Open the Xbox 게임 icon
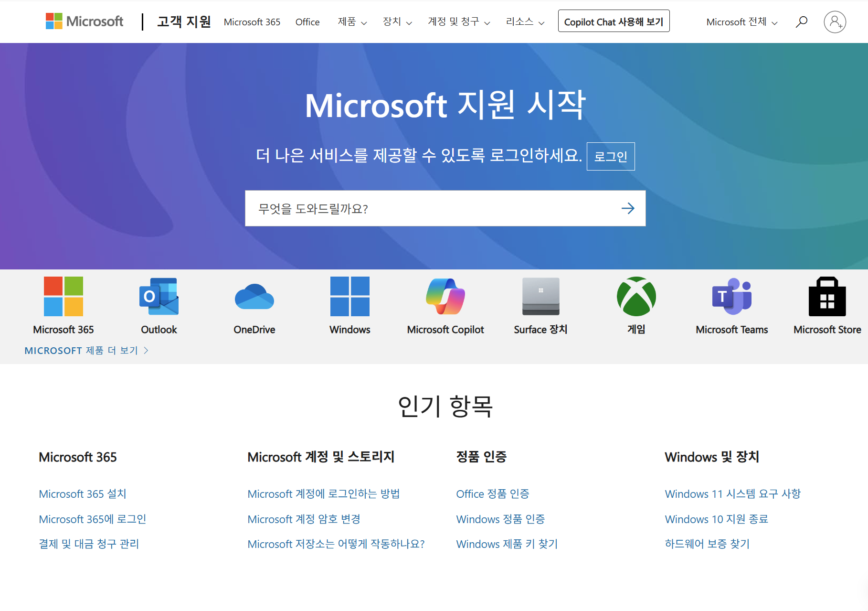The image size is (868, 611). tap(636, 296)
